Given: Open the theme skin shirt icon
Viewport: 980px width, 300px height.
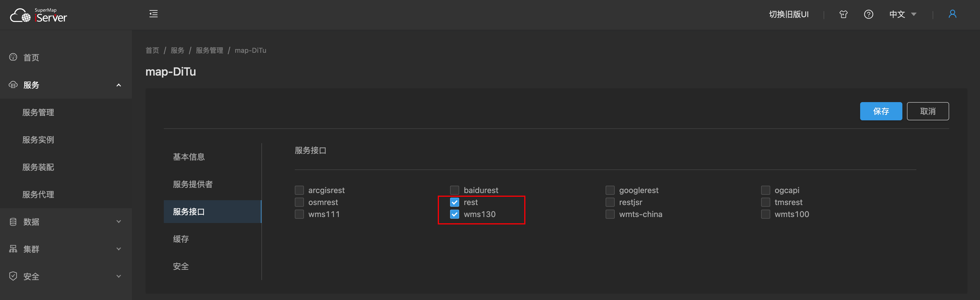Looking at the screenshot, I should click(843, 15).
